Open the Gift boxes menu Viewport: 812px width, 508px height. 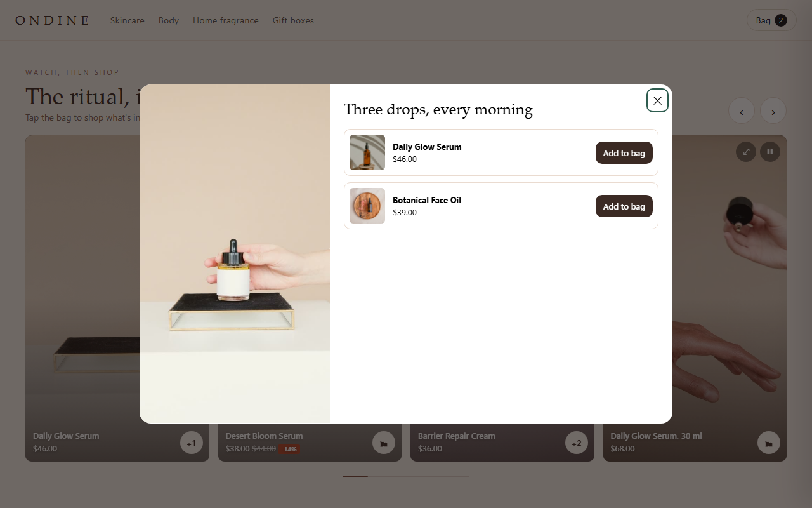293,20
